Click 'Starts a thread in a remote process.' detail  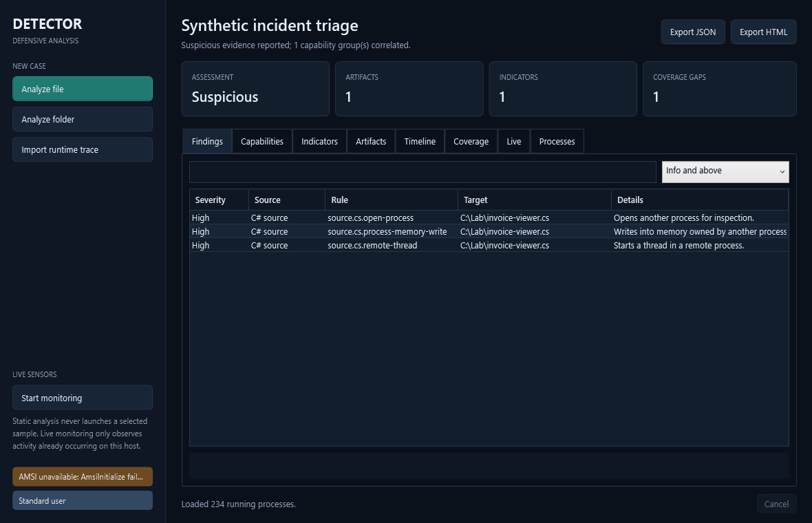pos(679,246)
